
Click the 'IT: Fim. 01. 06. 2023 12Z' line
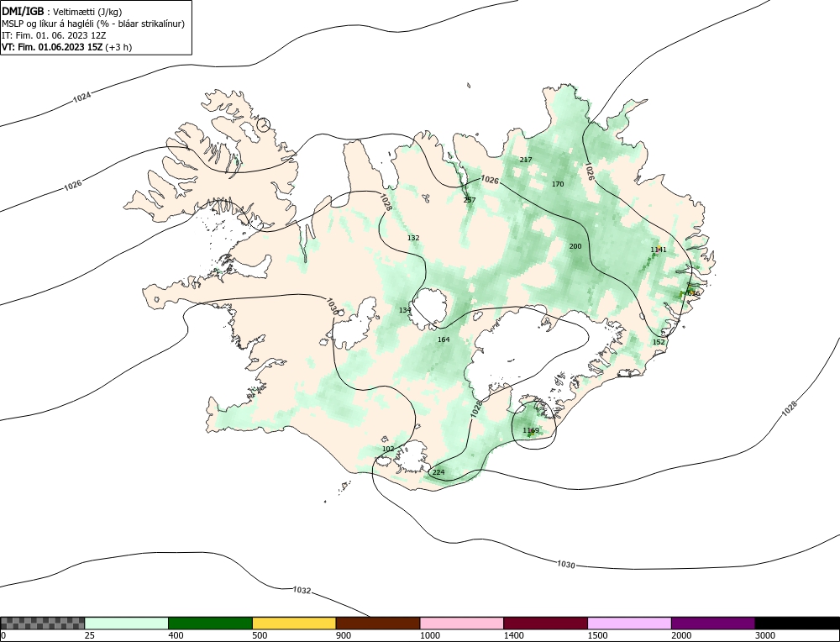tap(54, 35)
